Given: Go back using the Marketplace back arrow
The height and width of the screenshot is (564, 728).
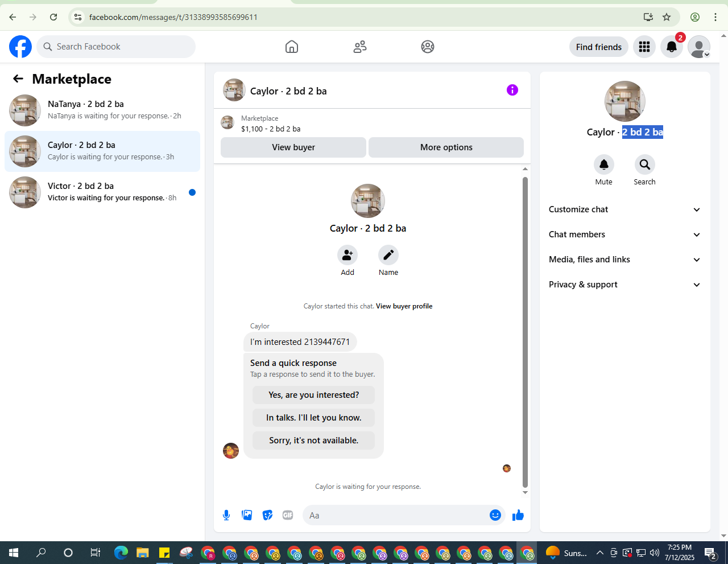Looking at the screenshot, I should [18, 79].
